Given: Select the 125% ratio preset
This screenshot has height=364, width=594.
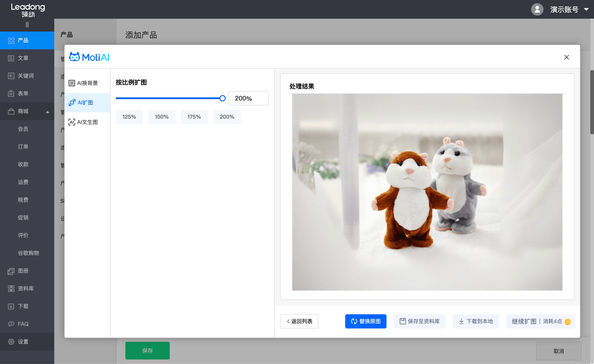Looking at the screenshot, I should [x=129, y=117].
